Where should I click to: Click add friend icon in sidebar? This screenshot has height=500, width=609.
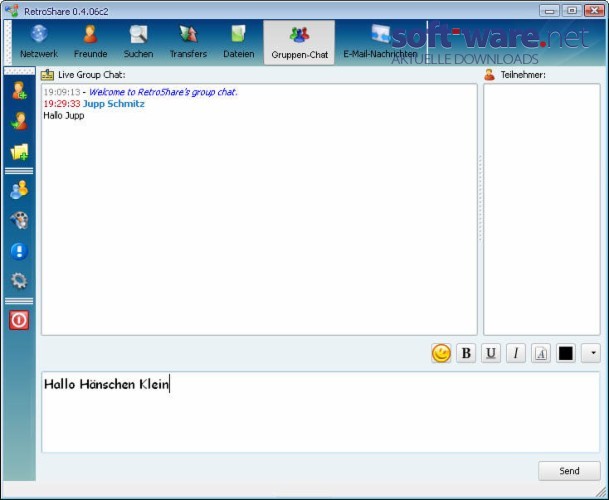coord(19,90)
